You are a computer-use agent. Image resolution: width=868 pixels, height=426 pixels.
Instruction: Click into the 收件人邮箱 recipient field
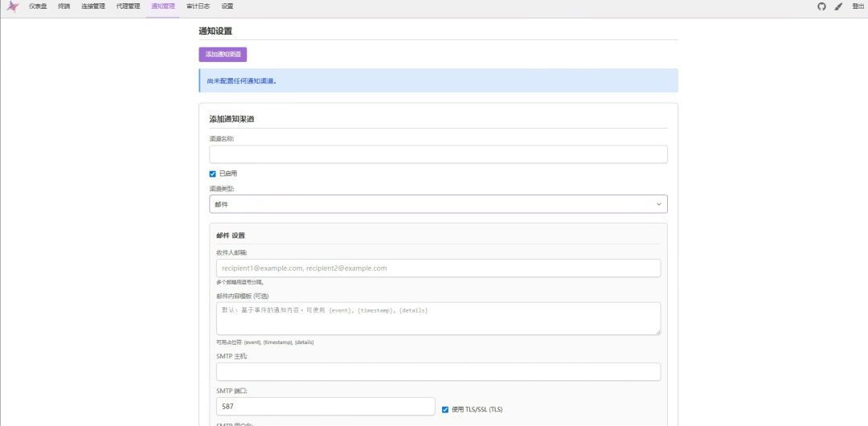pyautogui.click(x=438, y=268)
